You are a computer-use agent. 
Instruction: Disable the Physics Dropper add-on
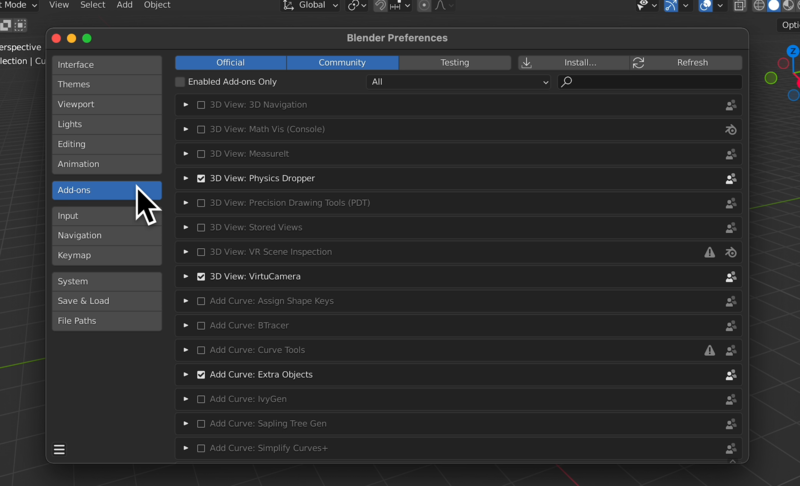pyautogui.click(x=201, y=178)
